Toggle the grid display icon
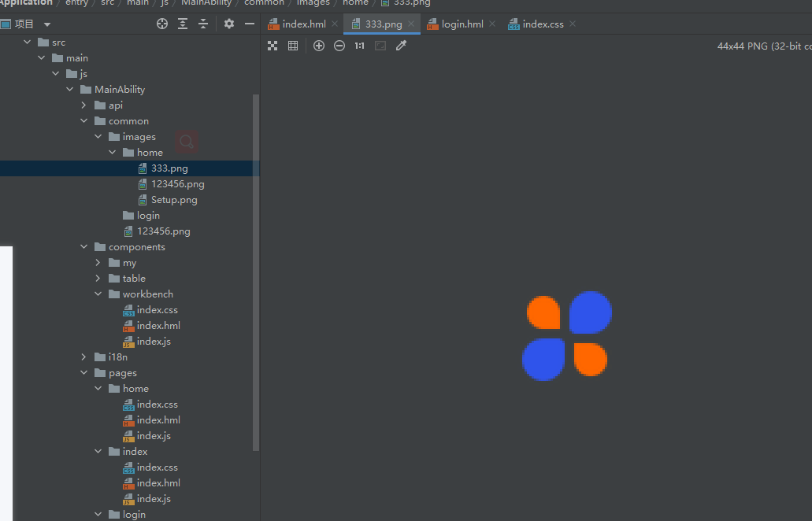The width and height of the screenshot is (812, 521). [293, 46]
